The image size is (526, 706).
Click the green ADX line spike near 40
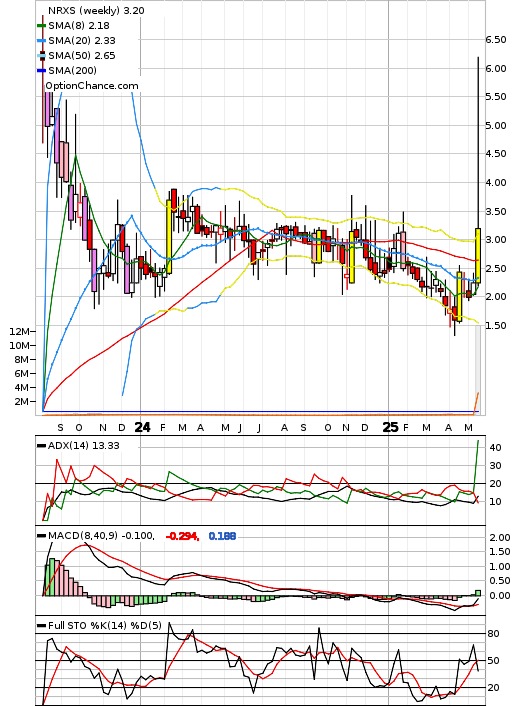[x=477, y=462]
